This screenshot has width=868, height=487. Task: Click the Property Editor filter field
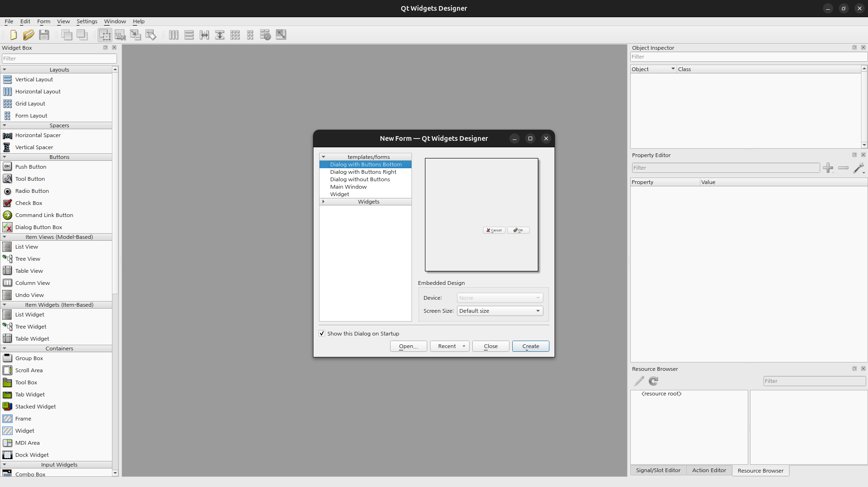[725, 168]
